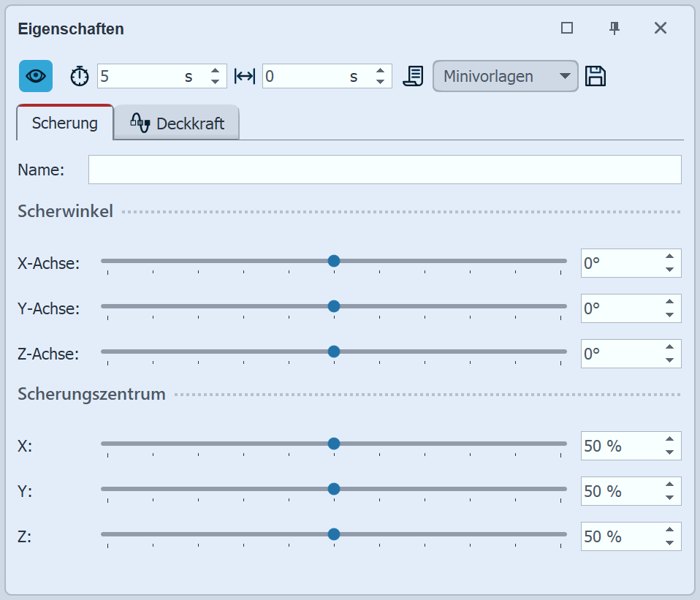Select the Eigenschaften panel title
This screenshot has width=700, height=600.
(70, 29)
